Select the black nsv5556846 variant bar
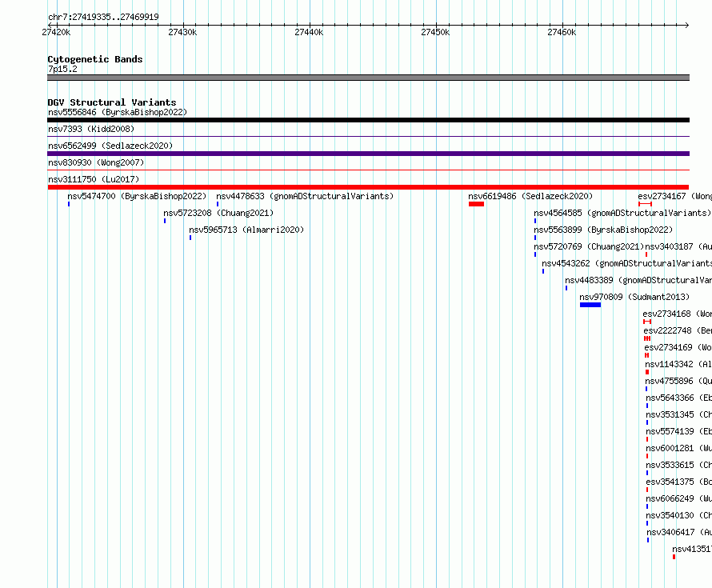Viewport: 712px width, 588px height. coord(368,120)
